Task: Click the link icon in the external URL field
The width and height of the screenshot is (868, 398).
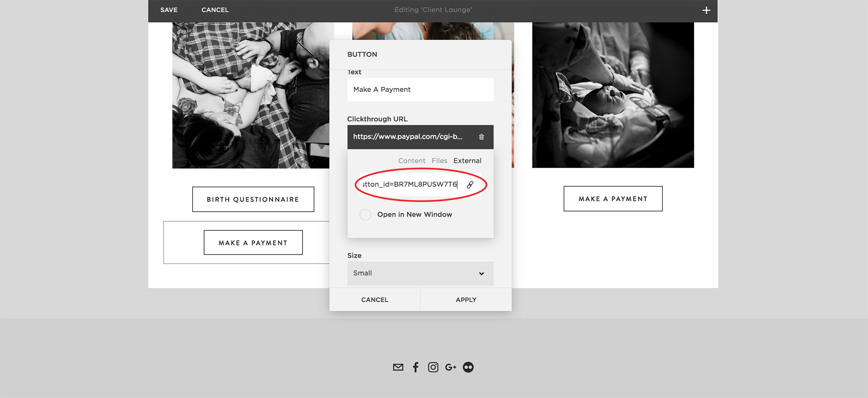Action: (470, 185)
